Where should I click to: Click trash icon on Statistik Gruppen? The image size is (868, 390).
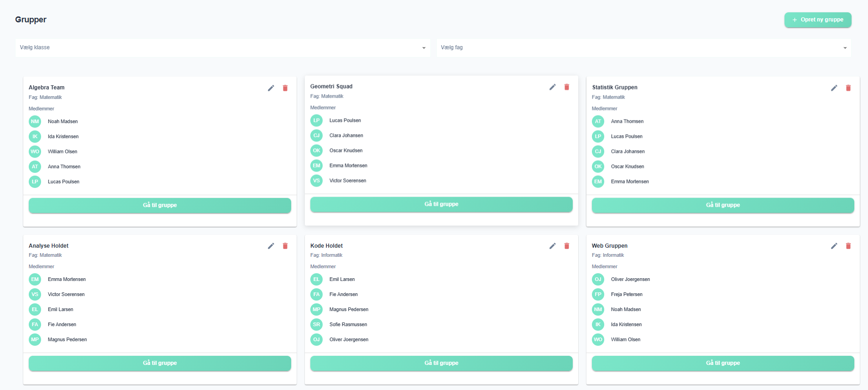[848, 88]
